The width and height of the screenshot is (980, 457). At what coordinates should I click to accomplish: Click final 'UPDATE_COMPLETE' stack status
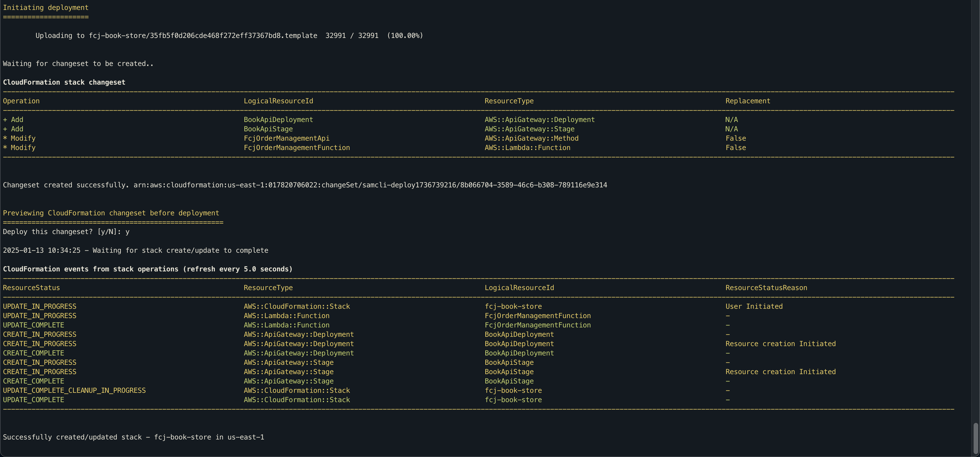(34, 400)
